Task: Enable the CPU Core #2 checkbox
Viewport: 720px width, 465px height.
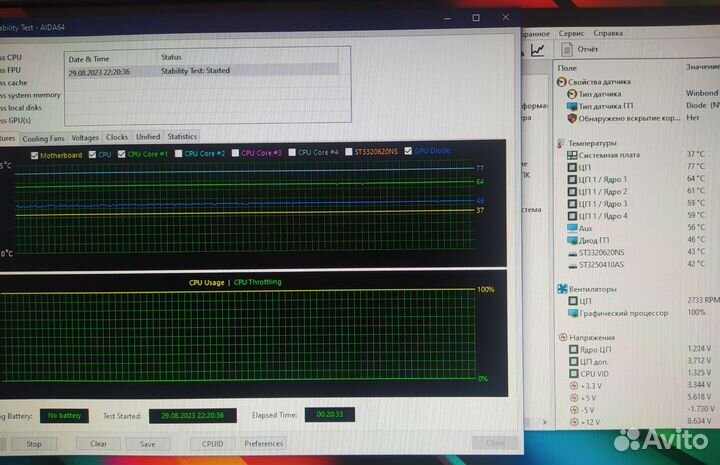Action: (179, 153)
